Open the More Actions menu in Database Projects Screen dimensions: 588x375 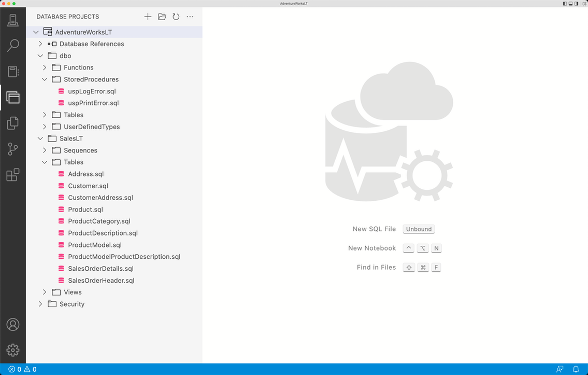pyautogui.click(x=190, y=16)
